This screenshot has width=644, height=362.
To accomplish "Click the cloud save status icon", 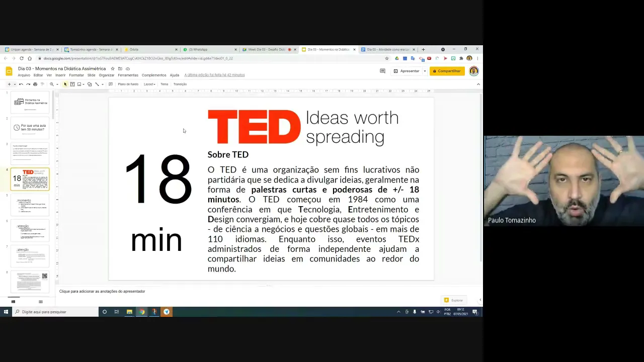I will point(128,68).
